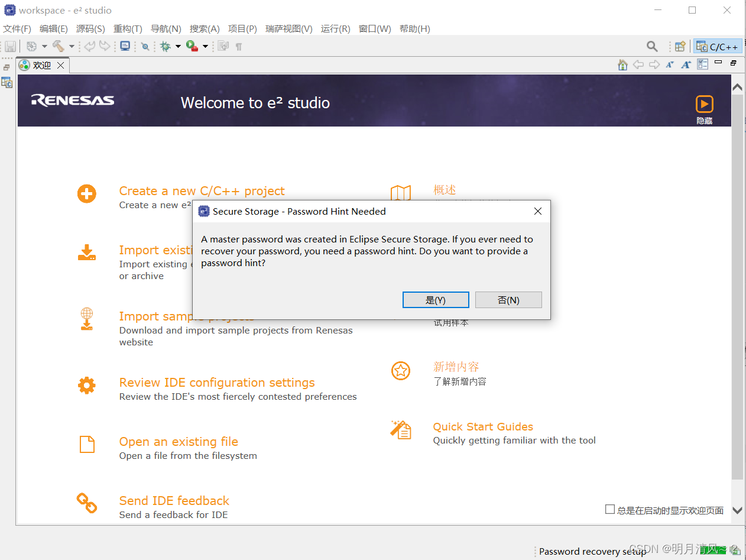Image resolution: width=746 pixels, height=560 pixels.
Task: Click the toolbar icon left of the pilcrow
Action: tap(223, 46)
